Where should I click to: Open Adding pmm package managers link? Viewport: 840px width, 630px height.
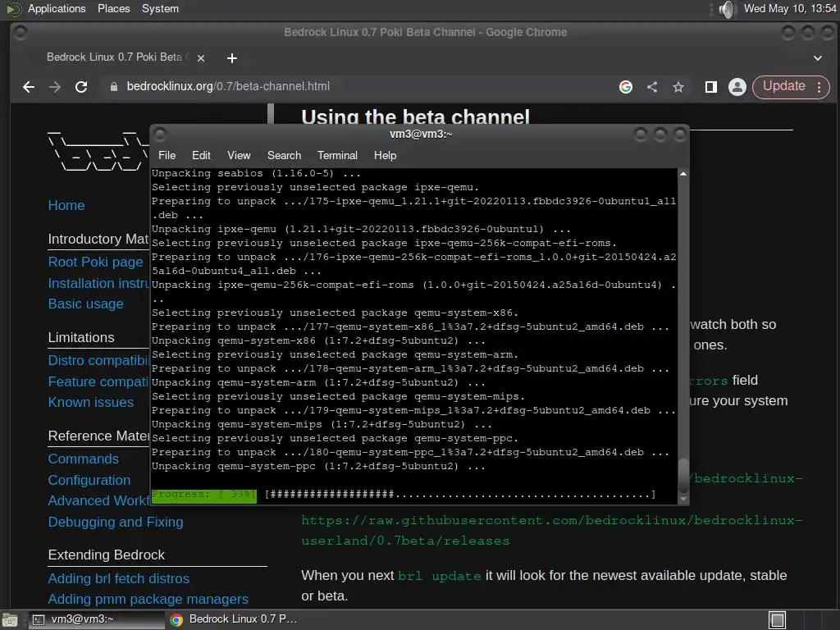pyautogui.click(x=148, y=599)
